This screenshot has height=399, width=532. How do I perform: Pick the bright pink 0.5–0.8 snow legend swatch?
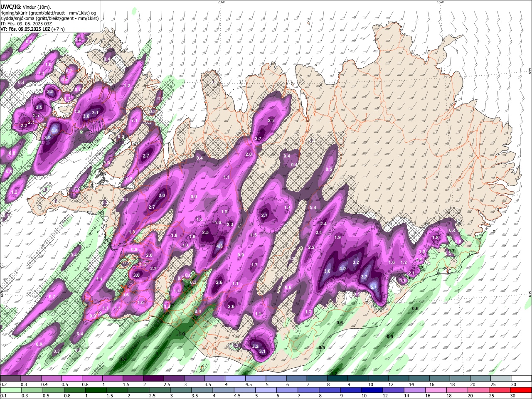(71, 379)
